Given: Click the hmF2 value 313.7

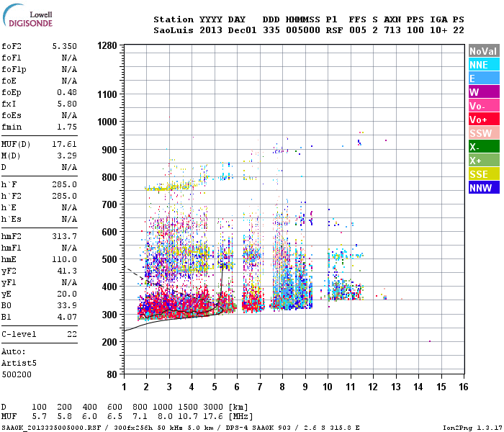Looking at the screenshot, I should (65, 236).
